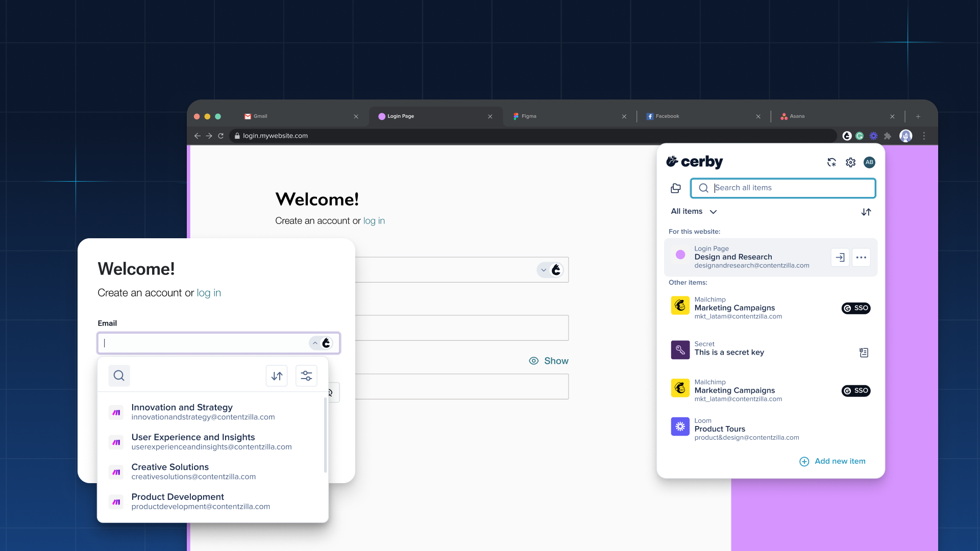The image size is (980, 551).
Task: Open Cerby settings gear
Action: 850,162
